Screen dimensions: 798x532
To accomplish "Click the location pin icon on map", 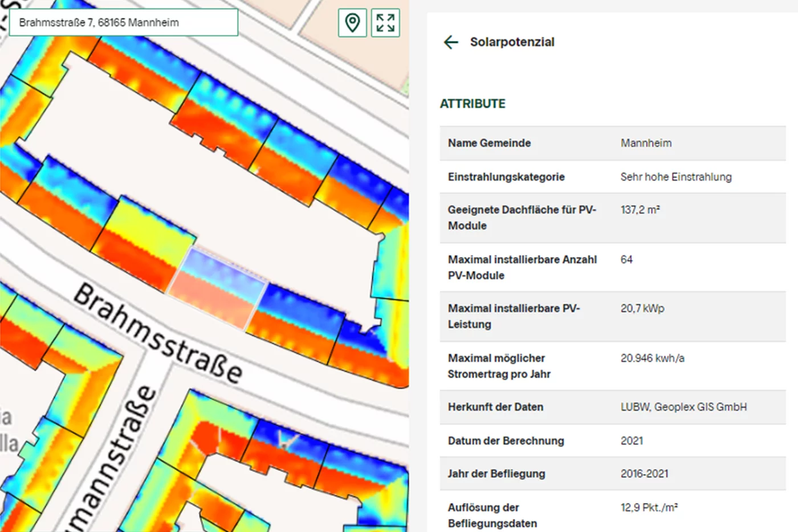I will (352, 23).
